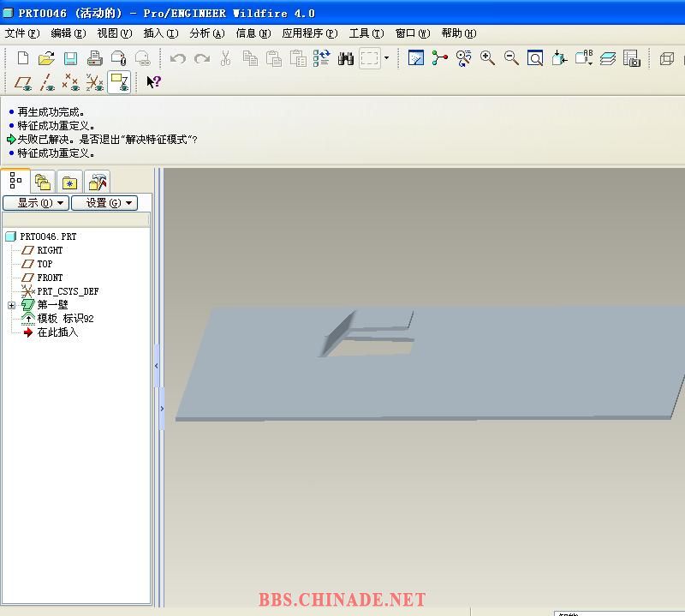Click the dashed selection box tool
This screenshot has width=685, height=616.
[369, 58]
